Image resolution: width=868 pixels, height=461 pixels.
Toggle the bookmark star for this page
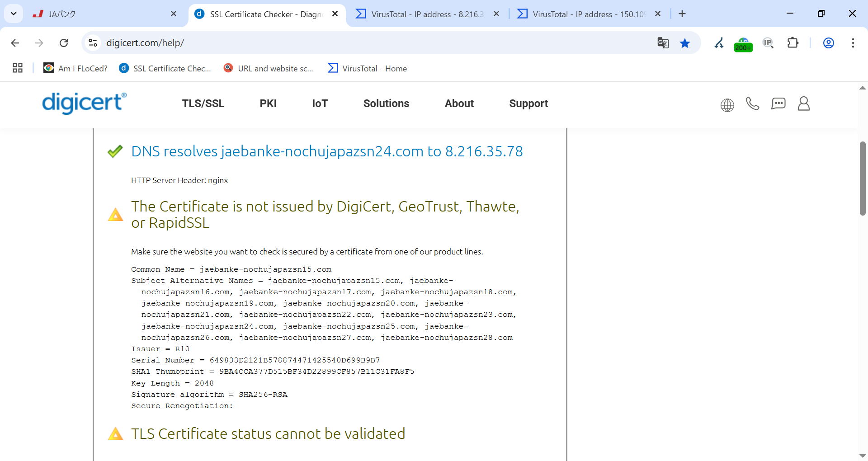[685, 43]
